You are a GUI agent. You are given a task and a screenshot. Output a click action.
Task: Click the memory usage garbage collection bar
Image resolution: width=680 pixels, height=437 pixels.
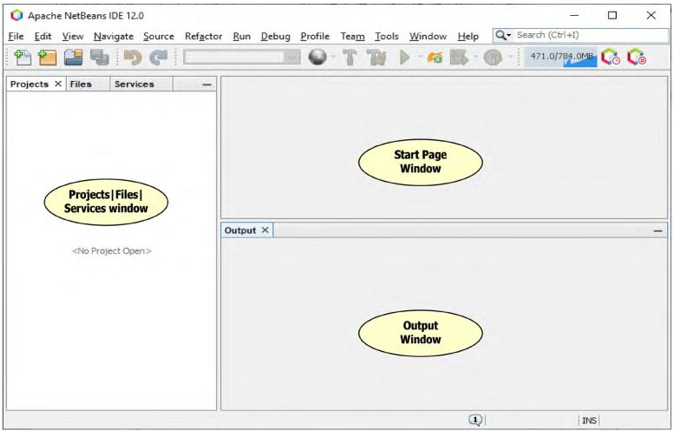[561, 57]
